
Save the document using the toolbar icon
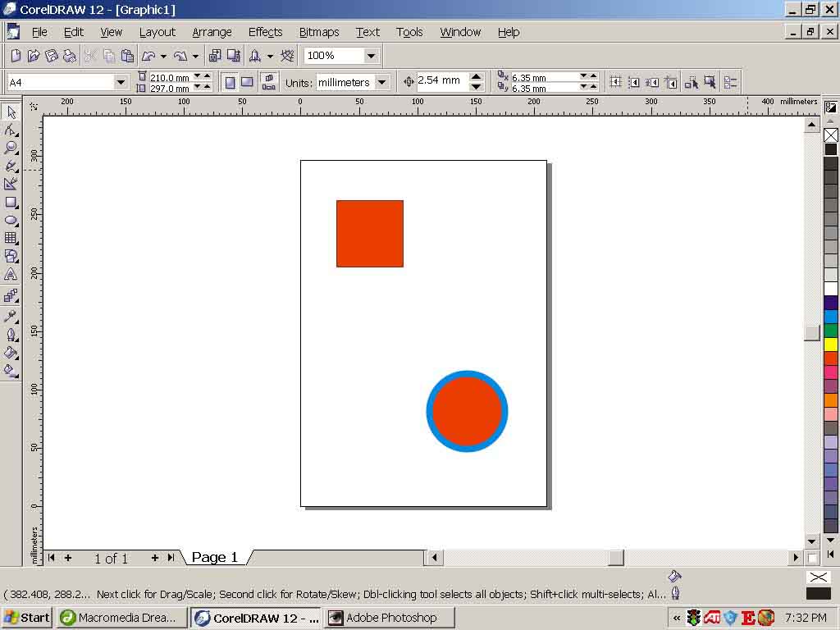[52, 56]
